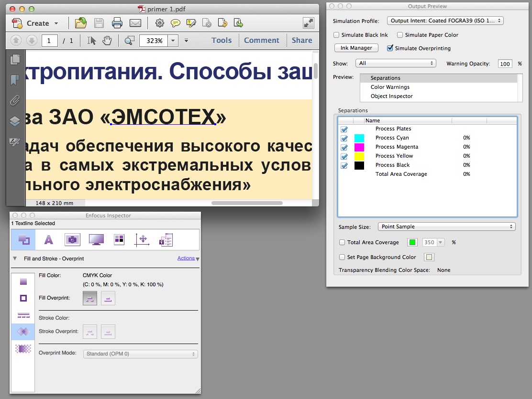Viewport: 532px width, 399px height.
Task: Choose the text selection cursor tool
Action: [91, 41]
